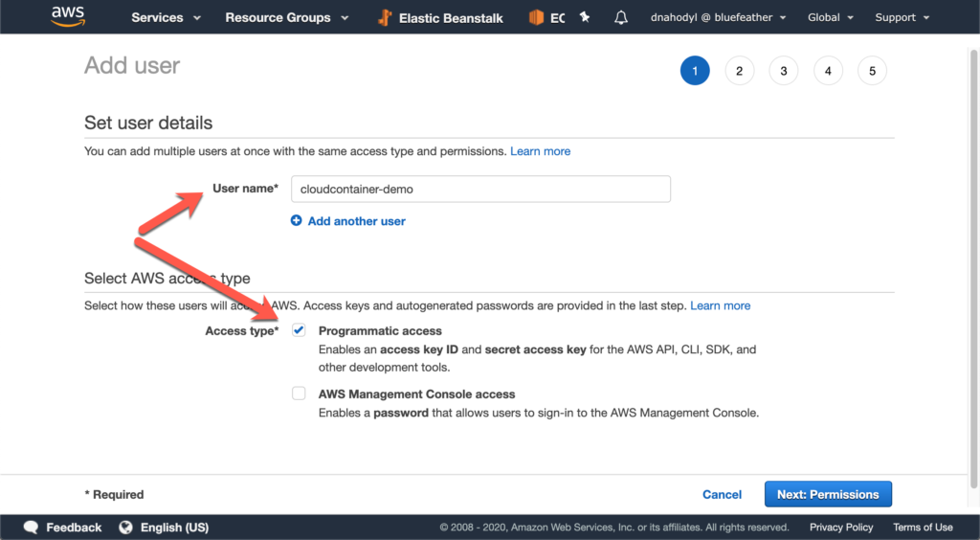980x540 pixels.
Task: Click the pin shortcuts icon
Action: coord(585,17)
